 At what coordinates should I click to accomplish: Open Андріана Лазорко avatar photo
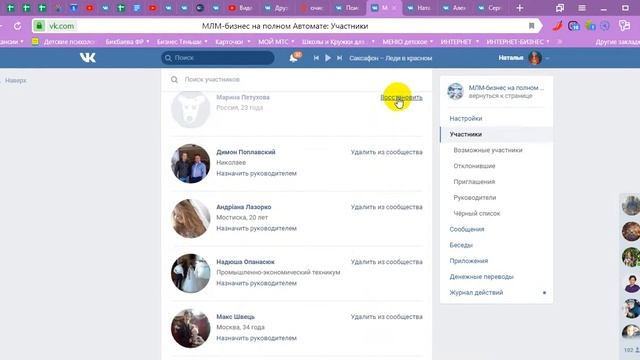click(191, 218)
